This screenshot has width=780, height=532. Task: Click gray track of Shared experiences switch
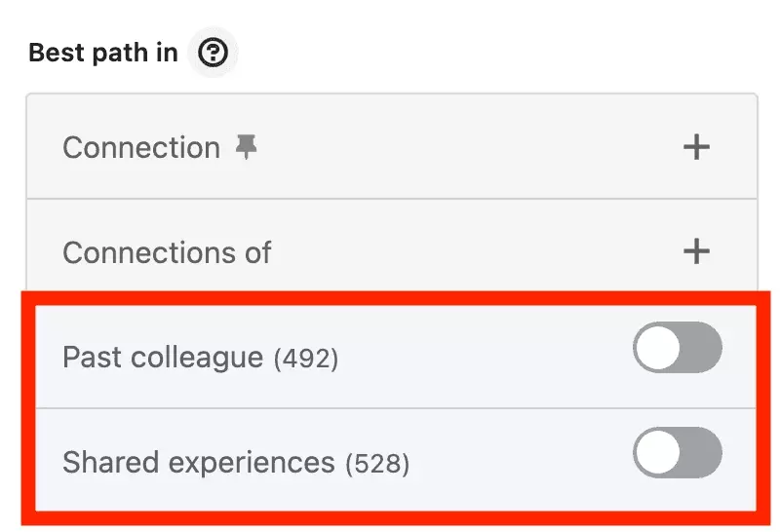coord(702,452)
